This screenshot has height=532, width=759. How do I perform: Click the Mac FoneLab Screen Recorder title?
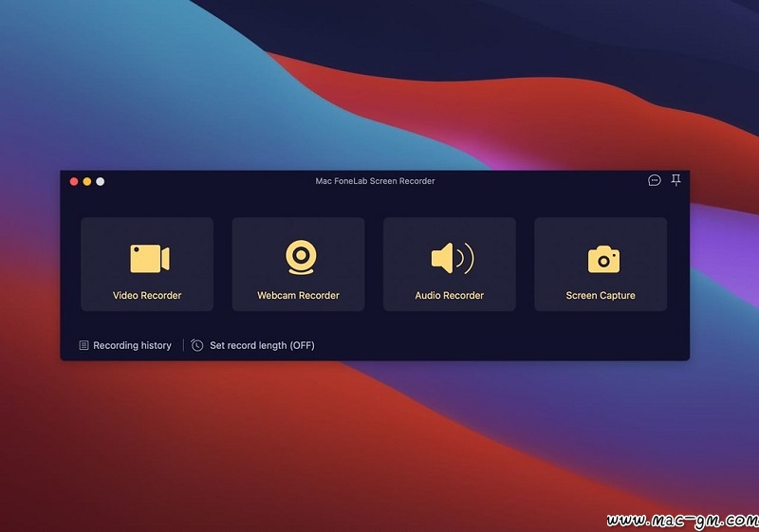(375, 181)
